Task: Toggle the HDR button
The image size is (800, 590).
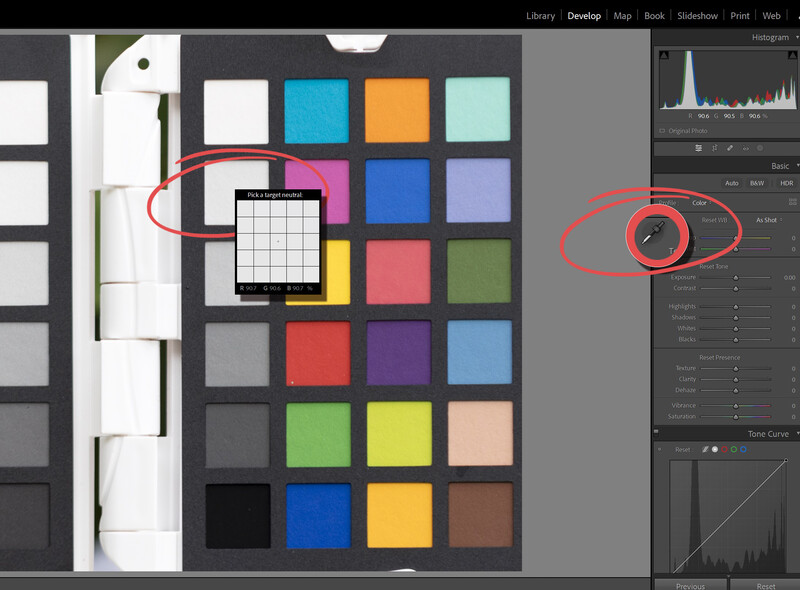Action: [x=786, y=183]
